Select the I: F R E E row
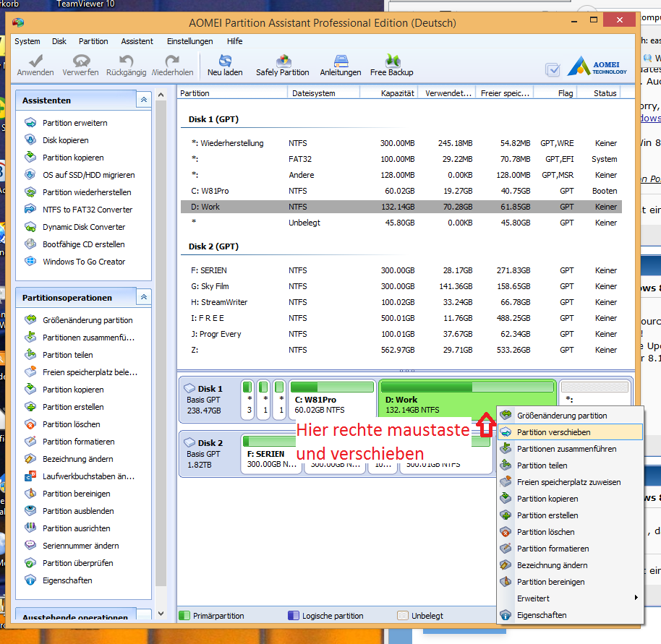This screenshot has height=644, width=661. (x=401, y=318)
